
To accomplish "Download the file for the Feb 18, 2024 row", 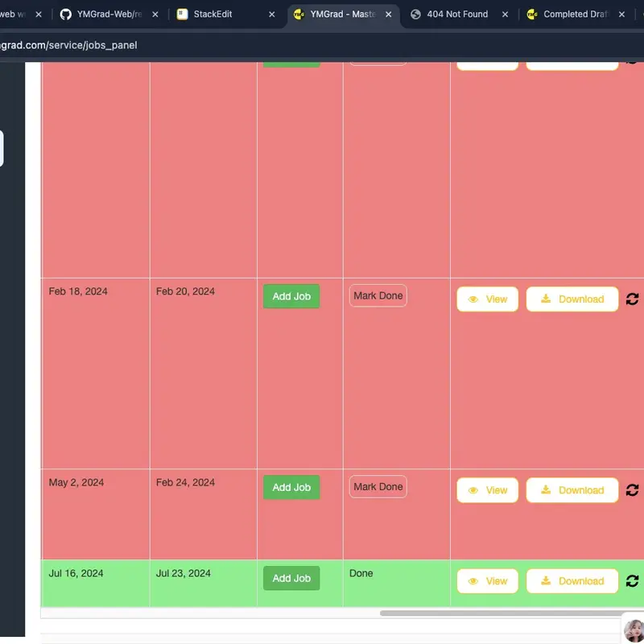I will click(572, 299).
